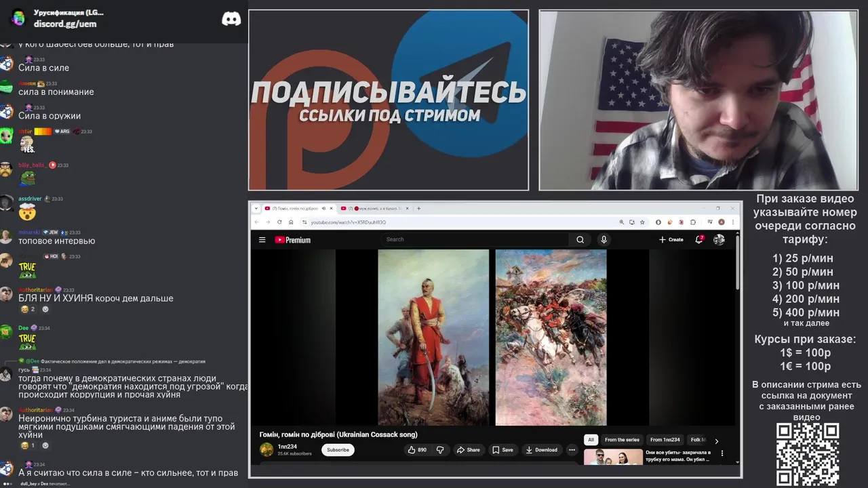Click the browser page vertical scrollbar
The width and height of the screenshot is (868, 488).
tap(737, 264)
